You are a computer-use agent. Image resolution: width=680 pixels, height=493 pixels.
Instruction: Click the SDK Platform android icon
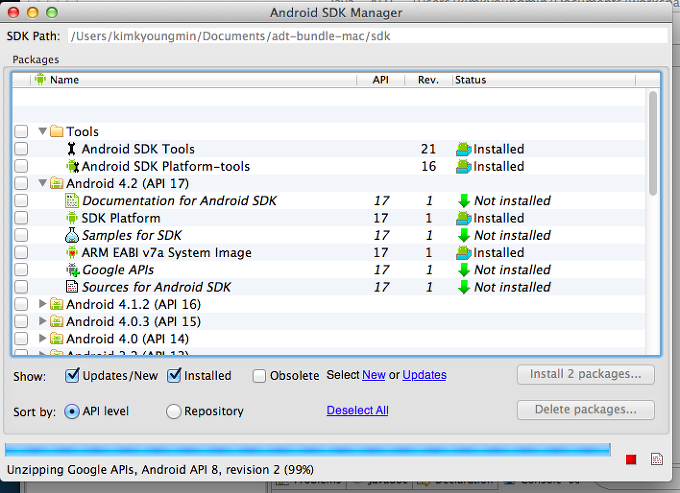point(72,218)
